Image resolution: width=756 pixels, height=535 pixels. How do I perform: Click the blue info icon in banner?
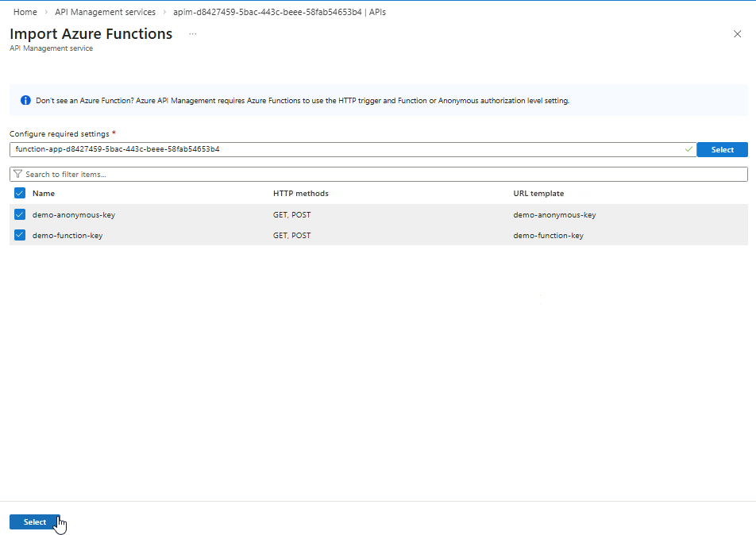(25, 101)
